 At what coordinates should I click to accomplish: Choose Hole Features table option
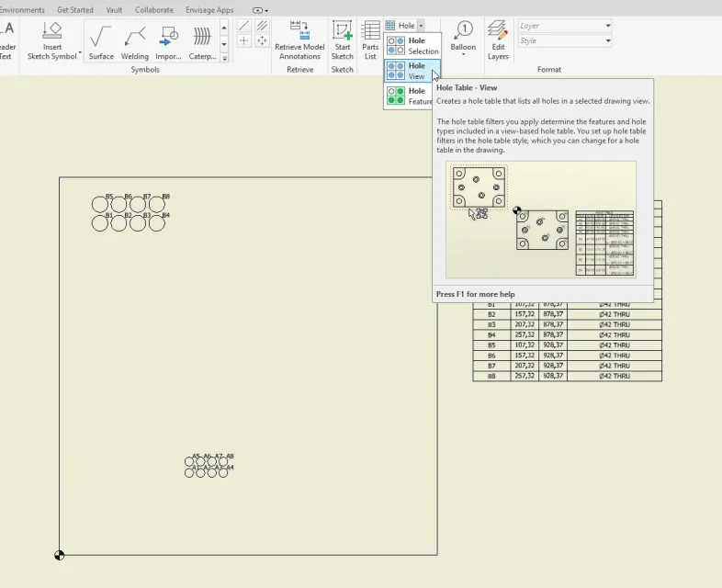tap(409, 96)
